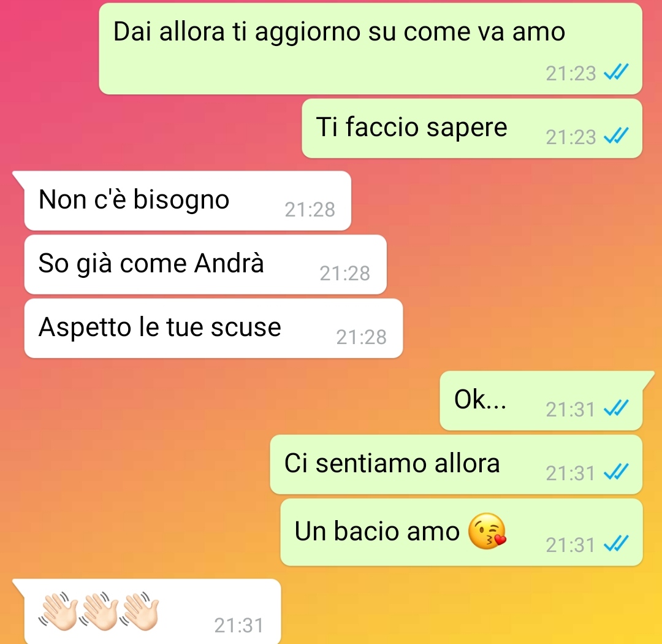Tap the 21:28 time next to 'Aspetto le tue scuse'

(x=362, y=337)
